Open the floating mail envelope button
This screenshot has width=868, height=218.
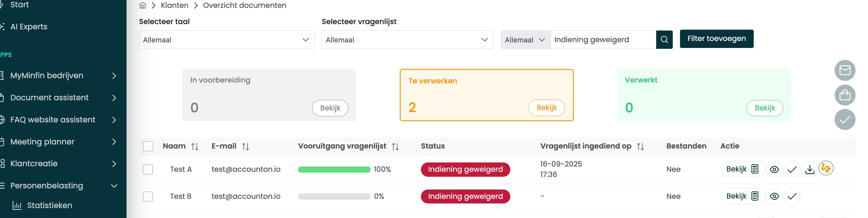pos(845,70)
